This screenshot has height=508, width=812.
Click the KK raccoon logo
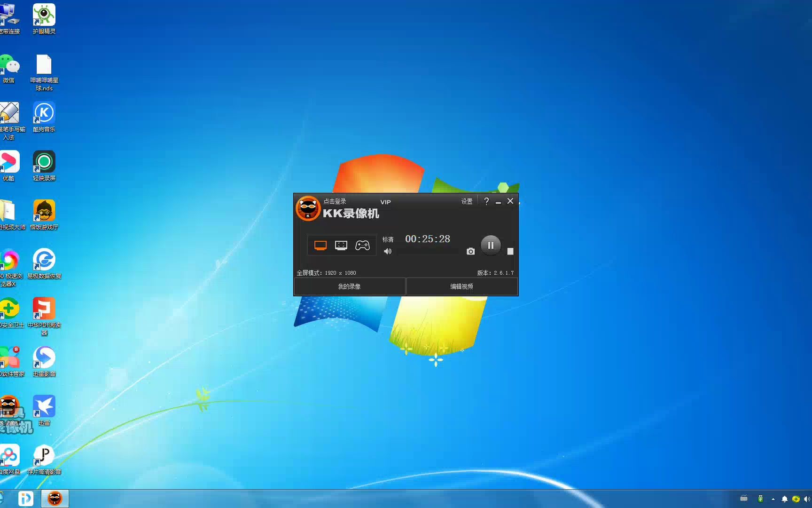coord(308,208)
